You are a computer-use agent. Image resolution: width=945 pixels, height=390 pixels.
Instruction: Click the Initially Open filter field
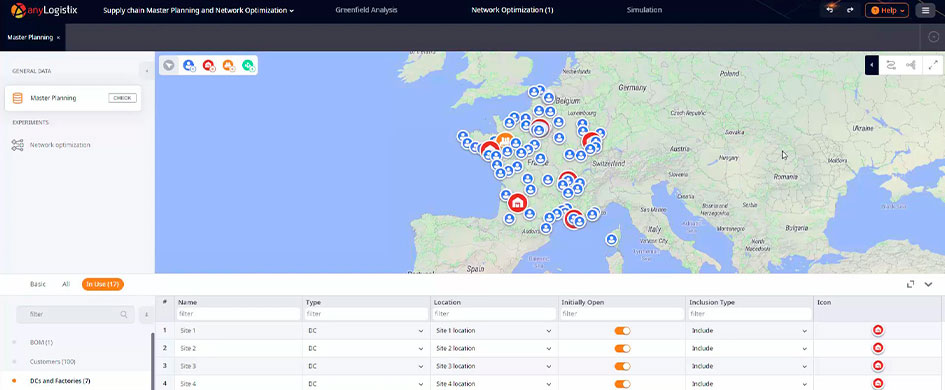pyautogui.click(x=623, y=314)
